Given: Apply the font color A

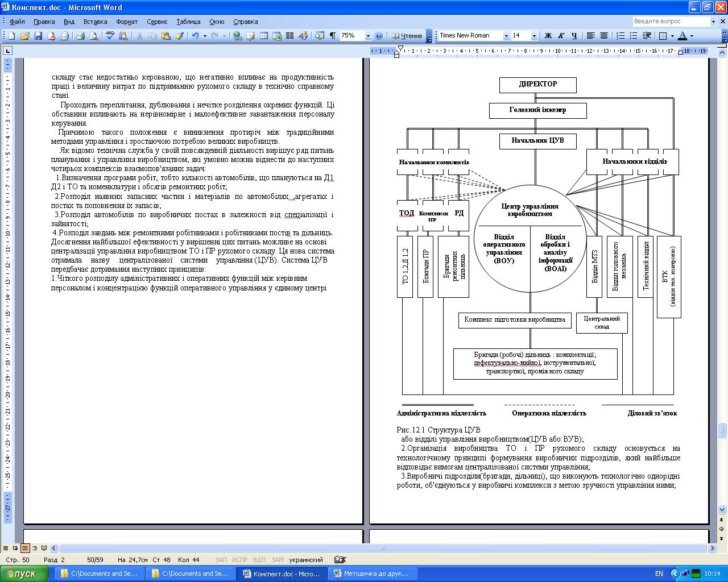Looking at the screenshot, I should pyautogui.click(x=682, y=36).
